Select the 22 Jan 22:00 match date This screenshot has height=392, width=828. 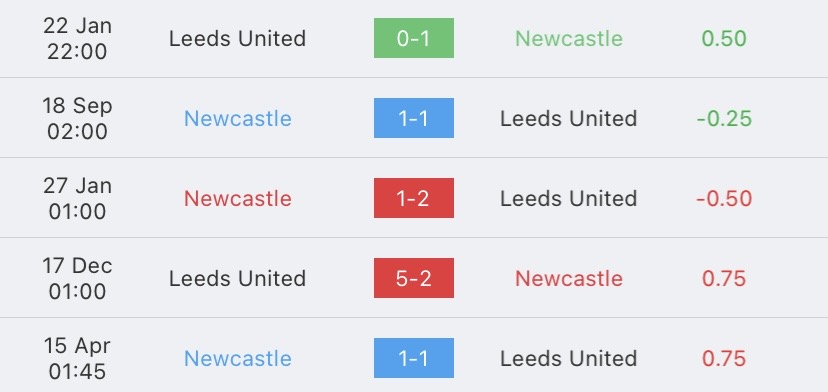pos(77,39)
